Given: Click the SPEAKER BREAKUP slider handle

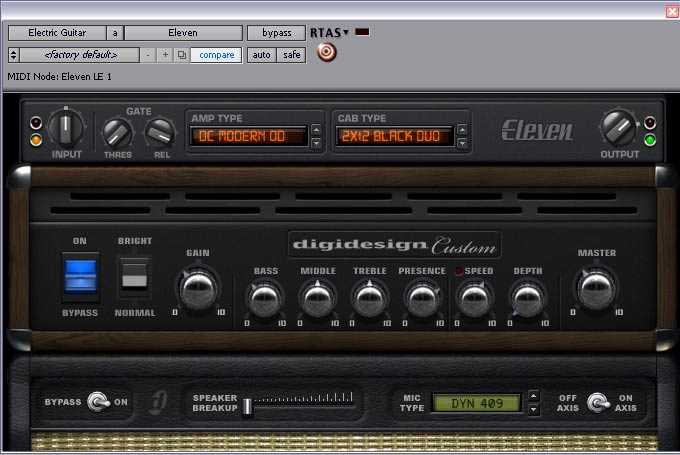Looking at the screenshot, I should click(247, 406).
